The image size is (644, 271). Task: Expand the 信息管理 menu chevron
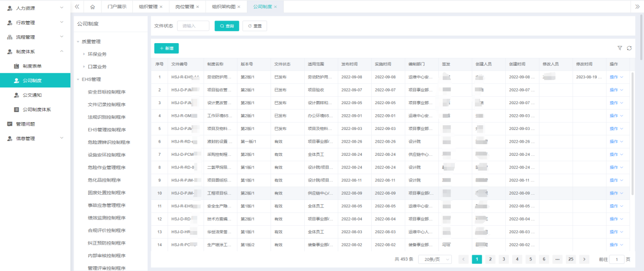point(62,138)
